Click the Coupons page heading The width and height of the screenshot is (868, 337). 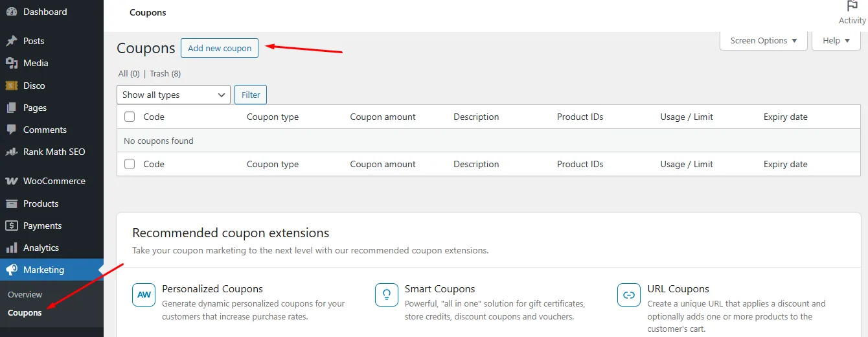pyautogui.click(x=146, y=49)
